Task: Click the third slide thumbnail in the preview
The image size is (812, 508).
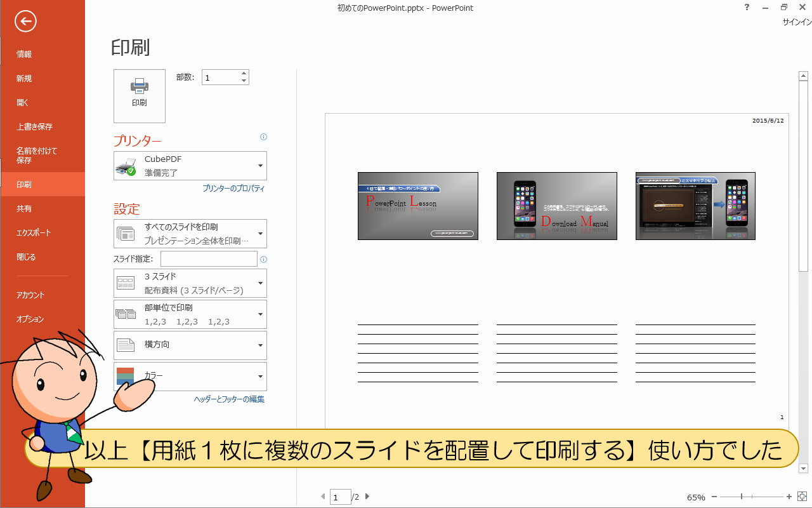Action: tap(695, 206)
